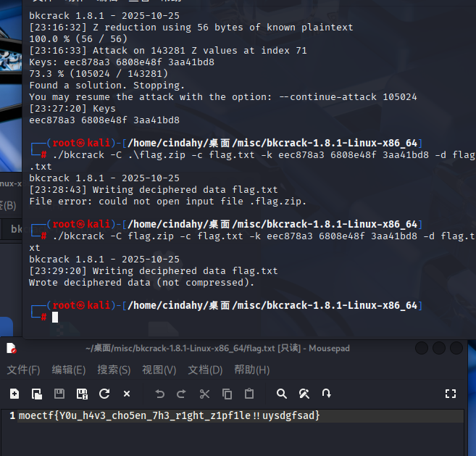Open Find with the magnifier icon
Screen dimensions: 476x456
[x=282, y=394]
